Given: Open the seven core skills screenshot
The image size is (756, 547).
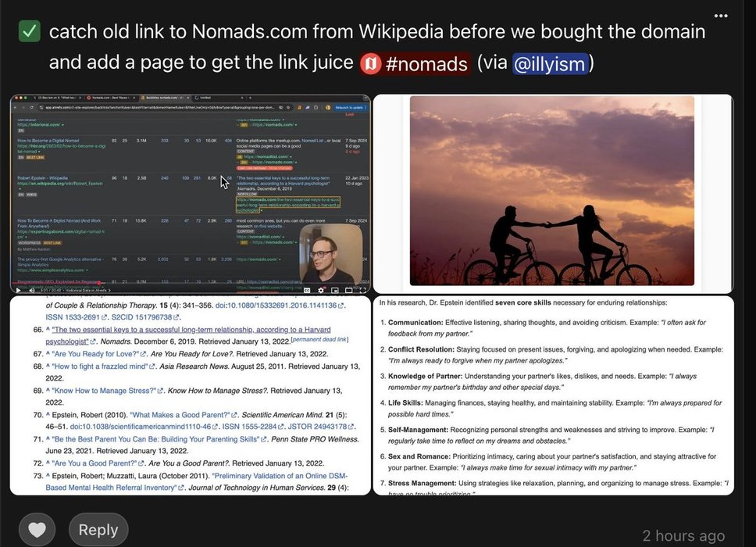Looking at the screenshot, I should coord(553,395).
